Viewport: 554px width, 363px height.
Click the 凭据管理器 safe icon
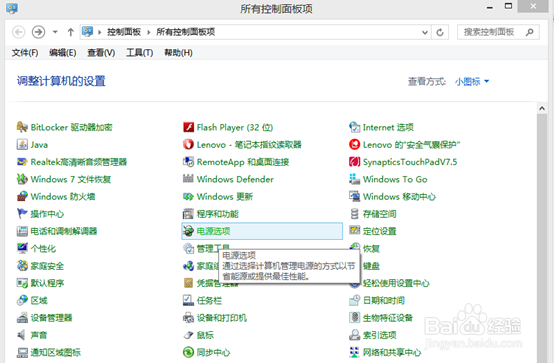click(x=188, y=283)
